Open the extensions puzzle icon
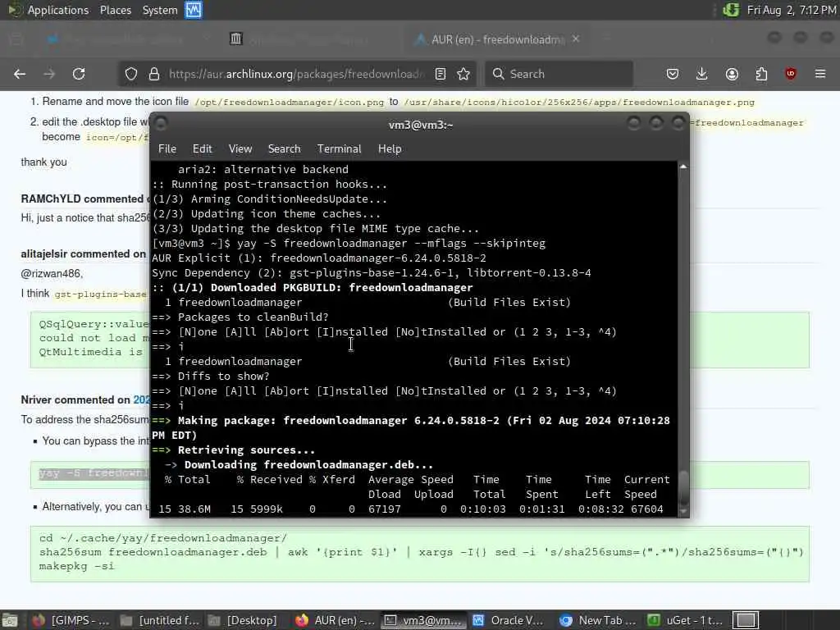 761,74
